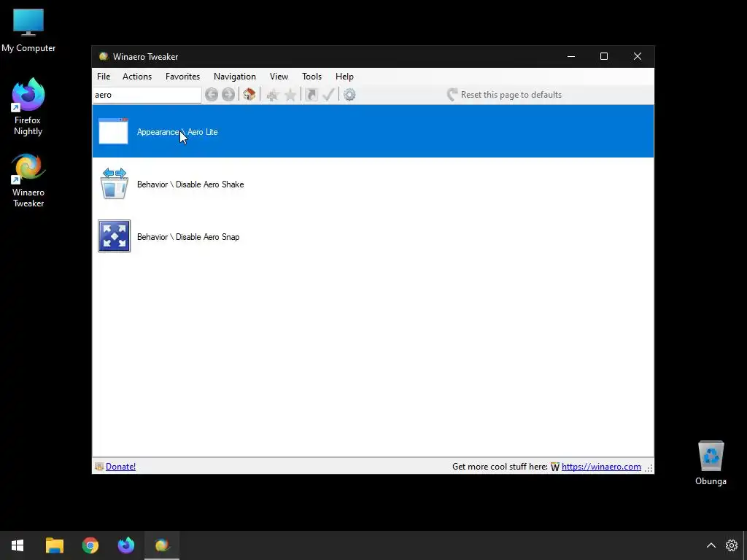Launch Firefox Nightly from the taskbar
Screen dimensions: 747x560
[x=126, y=545]
